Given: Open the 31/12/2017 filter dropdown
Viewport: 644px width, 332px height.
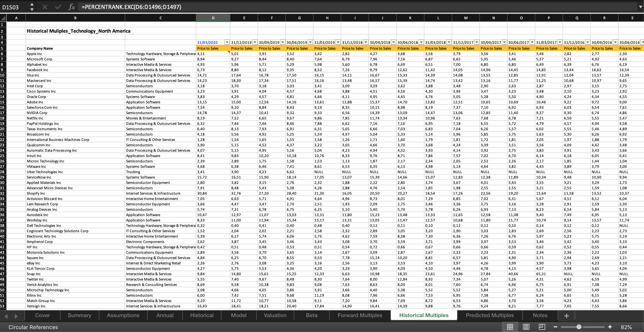Looking at the screenshot, I should (x=477, y=42).
